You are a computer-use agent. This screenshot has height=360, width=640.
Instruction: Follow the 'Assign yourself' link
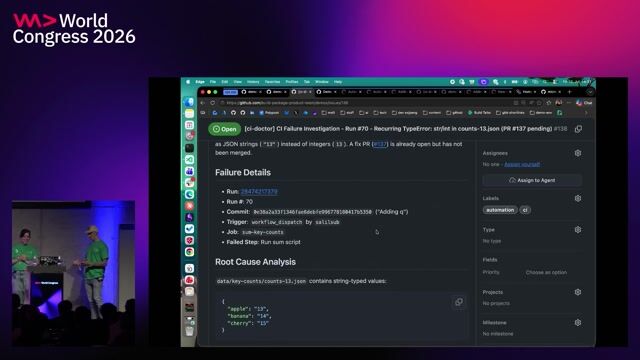(x=522, y=164)
